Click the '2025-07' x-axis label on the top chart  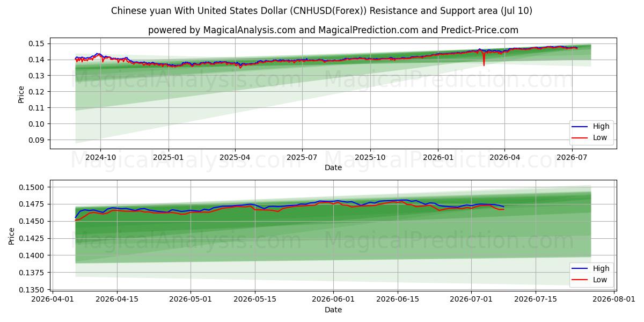(302, 157)
